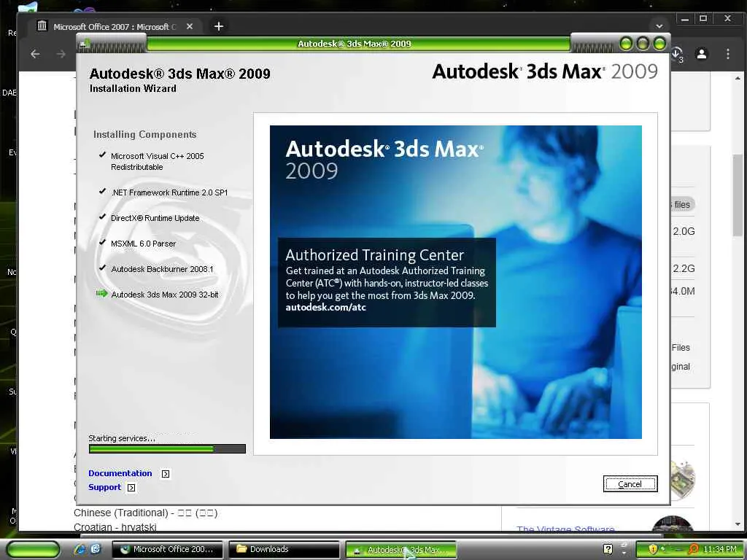Image resolution: width=747 pixels, height=560 pixels.
Task: Open a new browser tab
Action: [219, 27]
